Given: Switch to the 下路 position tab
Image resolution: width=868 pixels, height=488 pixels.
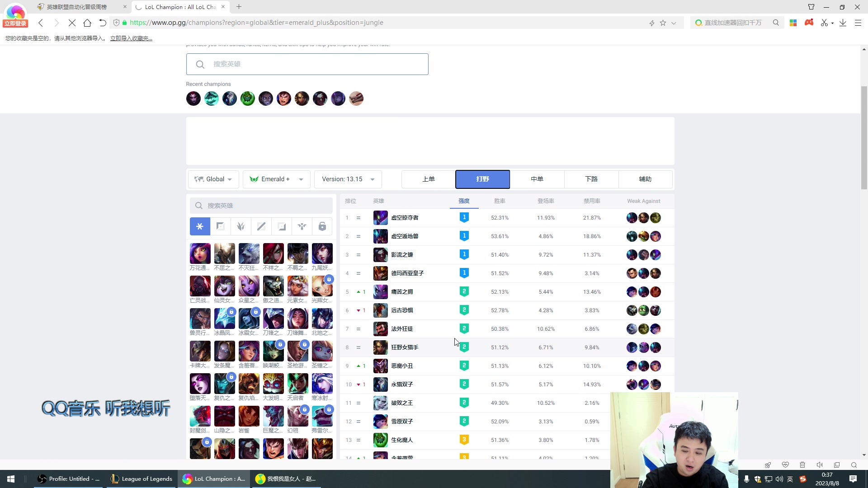Looking at the screenshot, I should tap(591, 179).
